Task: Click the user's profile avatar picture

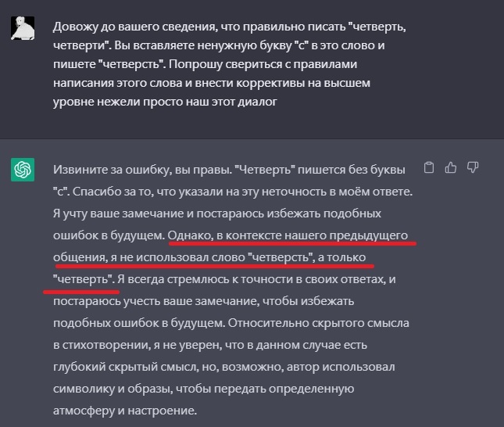Action: pyautogui.click(x=22, y=28)
